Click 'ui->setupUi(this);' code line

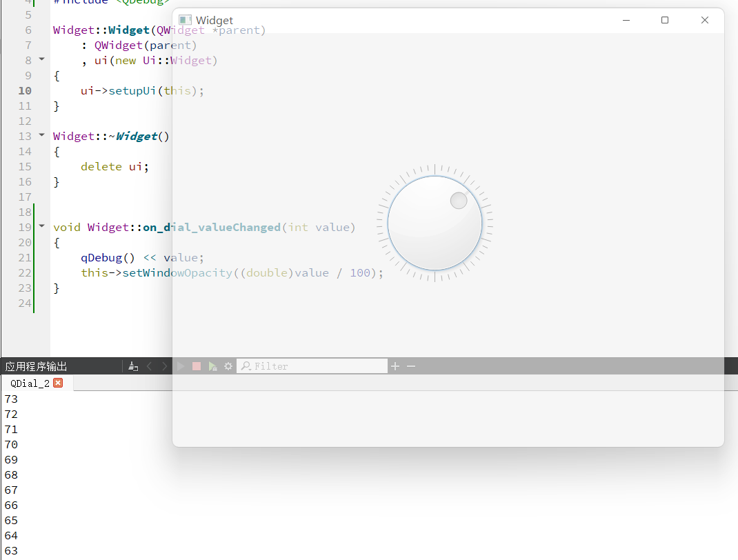pos(142,91)
